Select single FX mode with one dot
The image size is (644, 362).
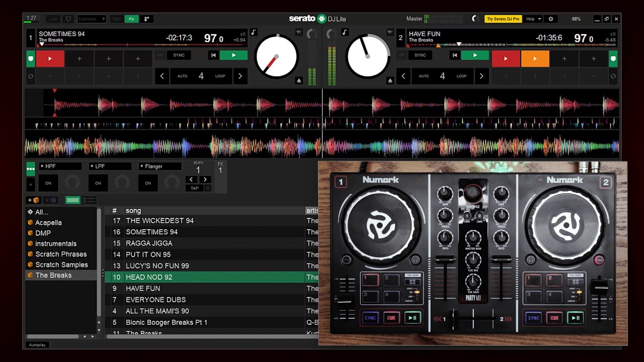click(x=31, y=184)
